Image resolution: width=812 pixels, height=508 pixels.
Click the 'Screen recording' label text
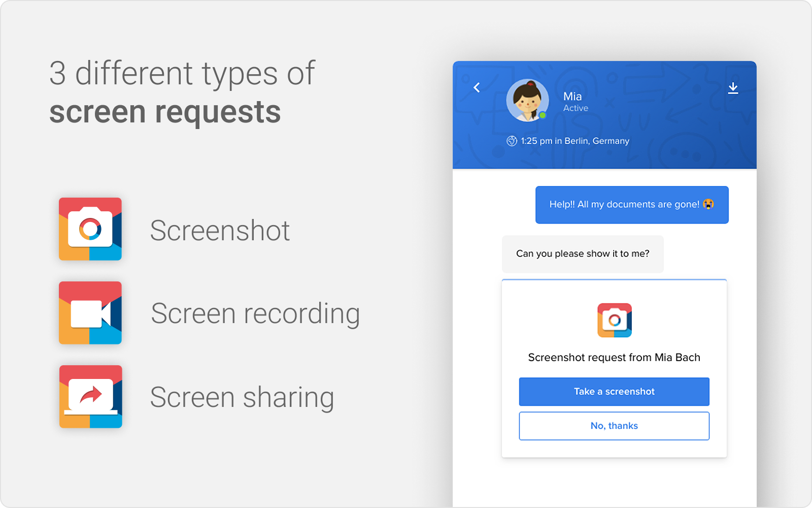(255, 313)
